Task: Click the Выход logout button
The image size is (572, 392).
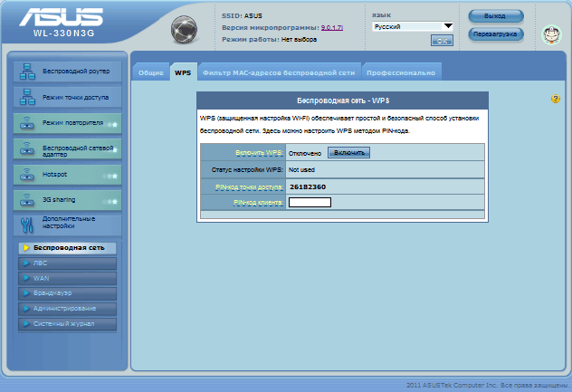Action: point(496,15)
